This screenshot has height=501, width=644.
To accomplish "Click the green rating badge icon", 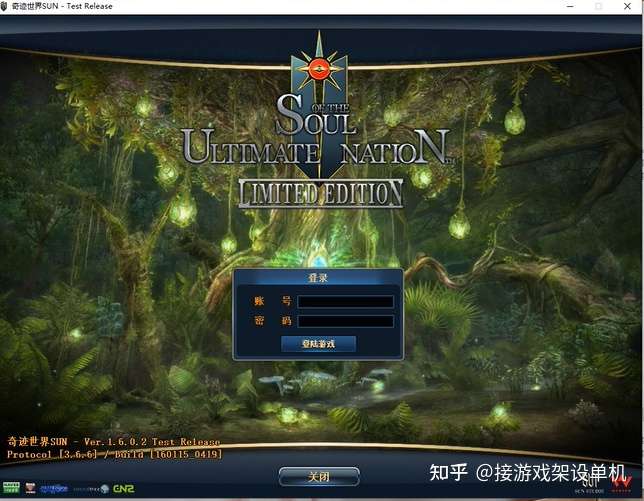I will click(x=11, y=488).
